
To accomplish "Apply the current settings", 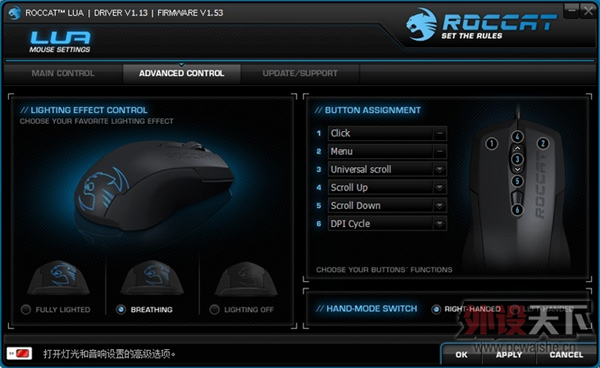I will click(509, 355).
